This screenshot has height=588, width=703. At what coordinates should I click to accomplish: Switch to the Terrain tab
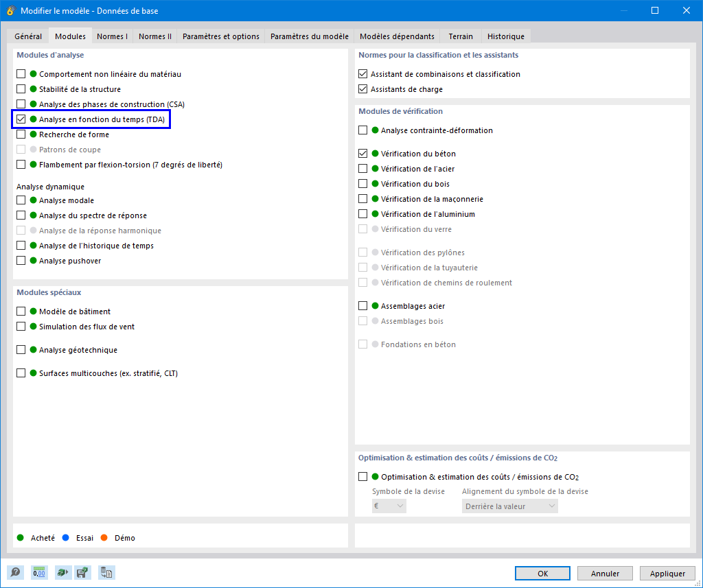click(x=460, y=36)
